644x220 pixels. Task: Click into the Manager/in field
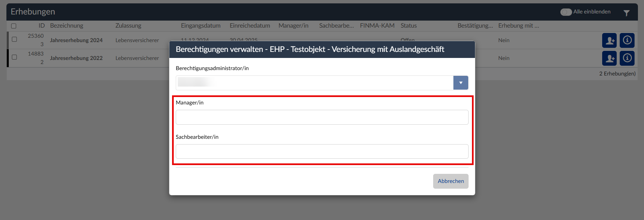322,117
